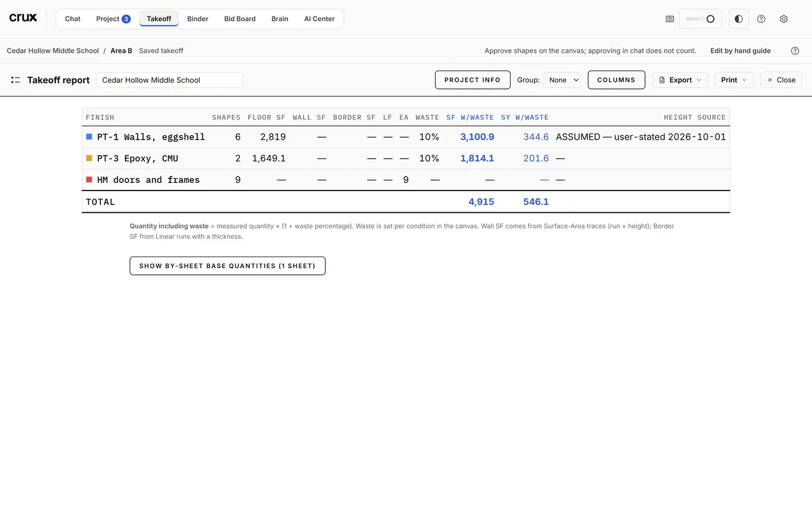
Task: Open the COLUMNS button
Action: coord(617,80)
